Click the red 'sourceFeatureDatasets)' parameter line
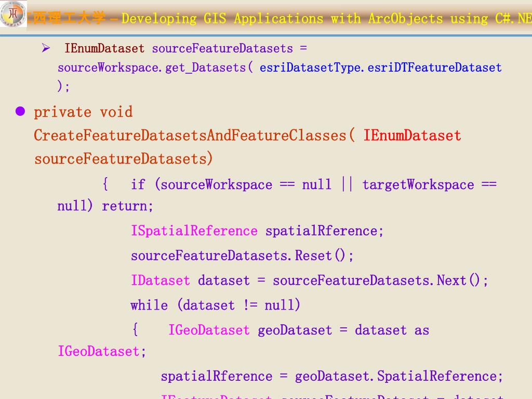The image size is (532, 399). pyautogui.click(x=124, y=159)
